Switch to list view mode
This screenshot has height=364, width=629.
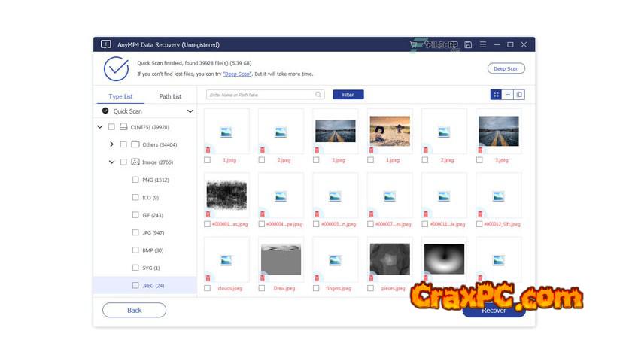508,95
